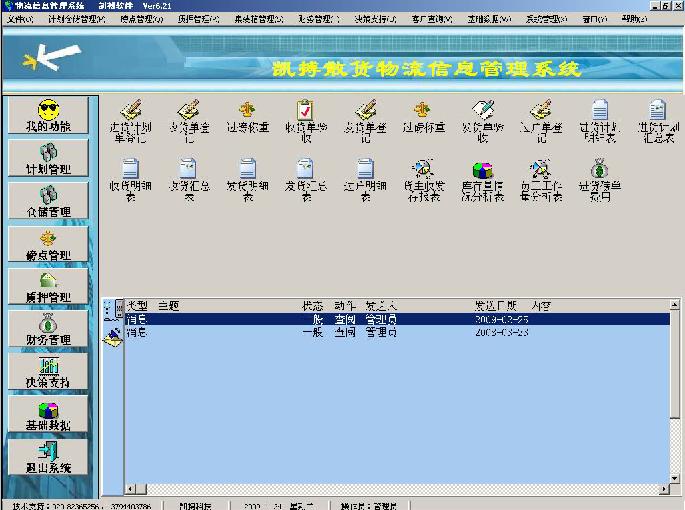Screen dimensions: 685x510
Task: Open 进货计划单登记 icon
Action: [130, 121]
